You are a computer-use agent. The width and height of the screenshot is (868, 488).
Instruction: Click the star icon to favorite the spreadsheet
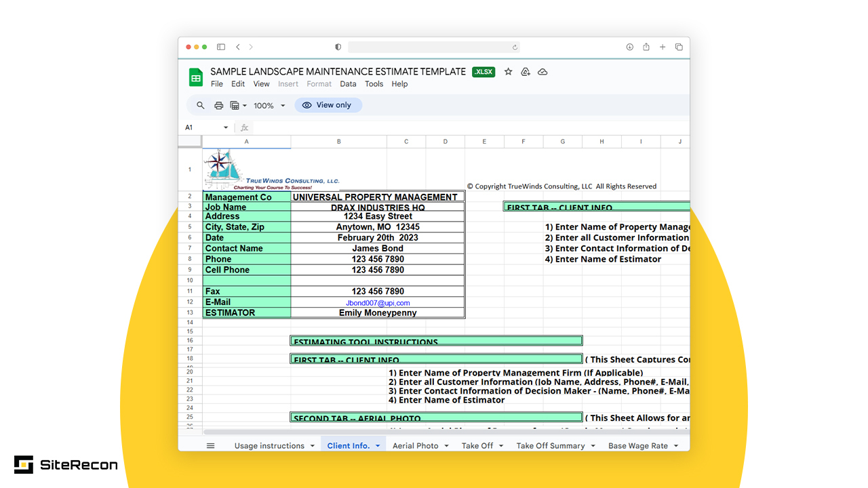coord(508,71)
